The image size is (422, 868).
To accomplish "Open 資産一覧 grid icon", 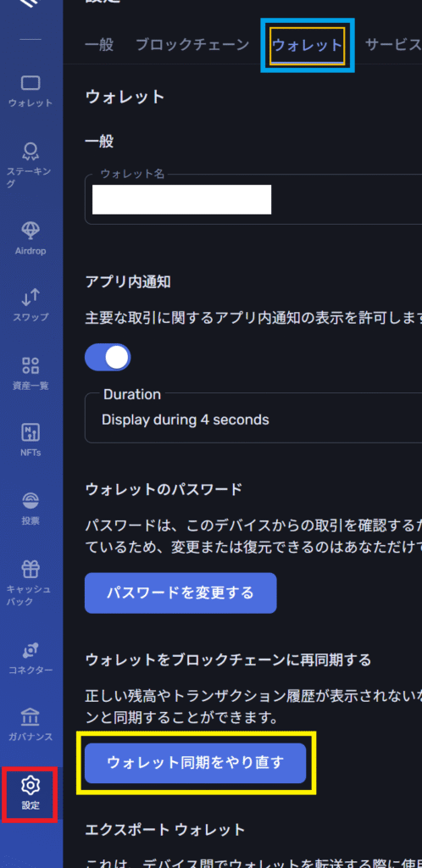I will pyautogui.click(x=31, y=365).
